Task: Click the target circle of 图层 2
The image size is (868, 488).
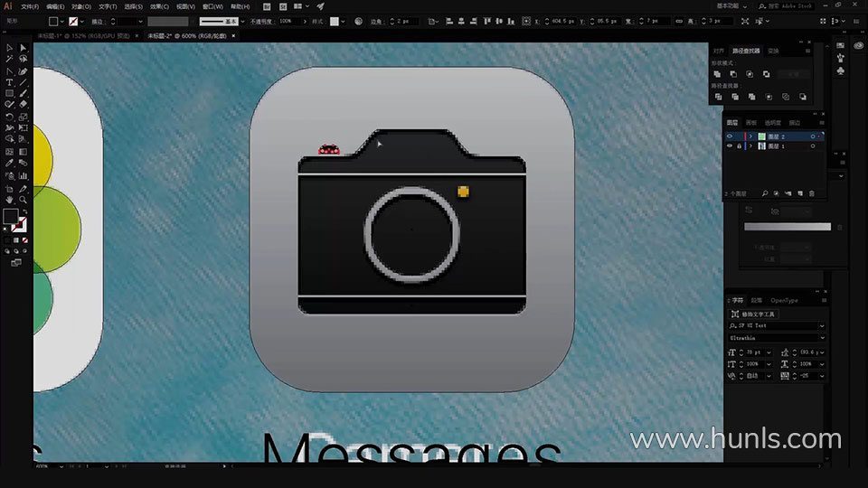Action: click(x=813, y=136)
